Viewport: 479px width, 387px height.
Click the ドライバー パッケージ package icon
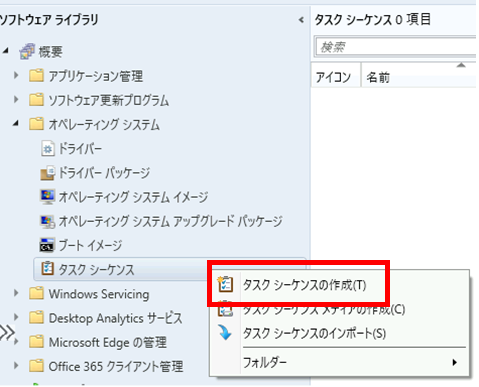(47, 173)
